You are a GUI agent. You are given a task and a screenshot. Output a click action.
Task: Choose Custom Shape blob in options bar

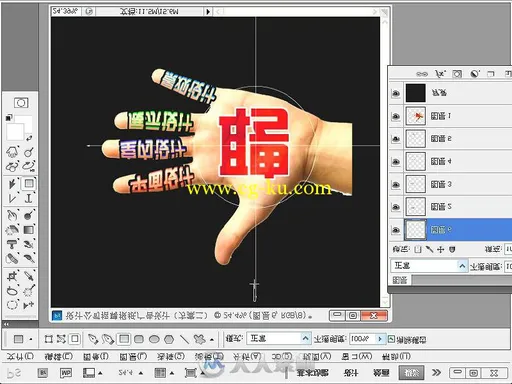coord(200,339)
